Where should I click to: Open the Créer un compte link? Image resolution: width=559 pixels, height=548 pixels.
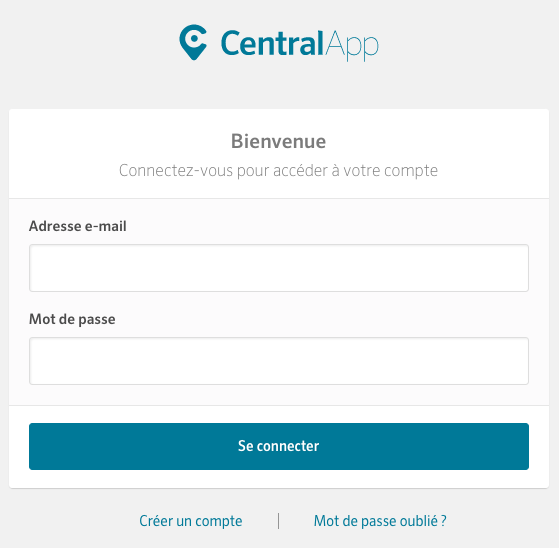click(x=191, y=521)
